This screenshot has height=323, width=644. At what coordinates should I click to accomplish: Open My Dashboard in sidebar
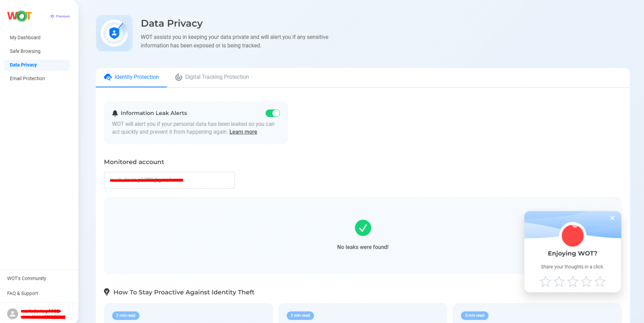click(25, 38)
